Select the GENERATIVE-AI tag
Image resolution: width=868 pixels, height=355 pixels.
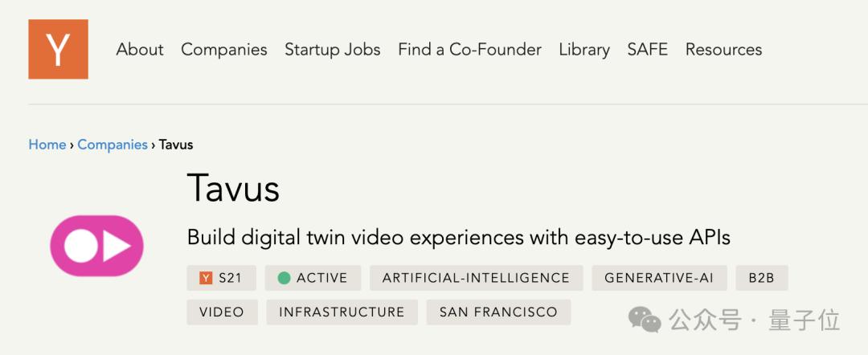[659, 278]
